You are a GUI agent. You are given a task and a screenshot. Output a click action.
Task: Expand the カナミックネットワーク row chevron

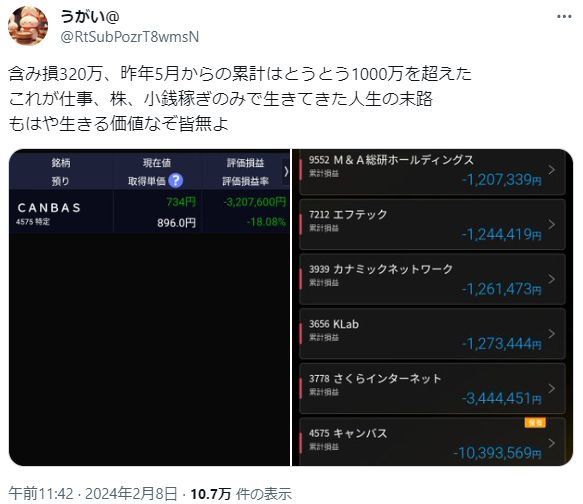coord(552,279)
